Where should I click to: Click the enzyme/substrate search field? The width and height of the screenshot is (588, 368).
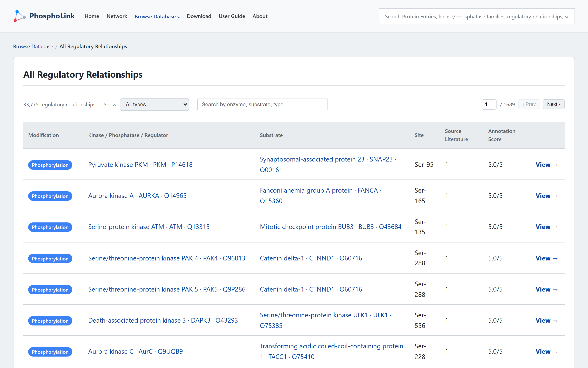click(x=262, y=104)
